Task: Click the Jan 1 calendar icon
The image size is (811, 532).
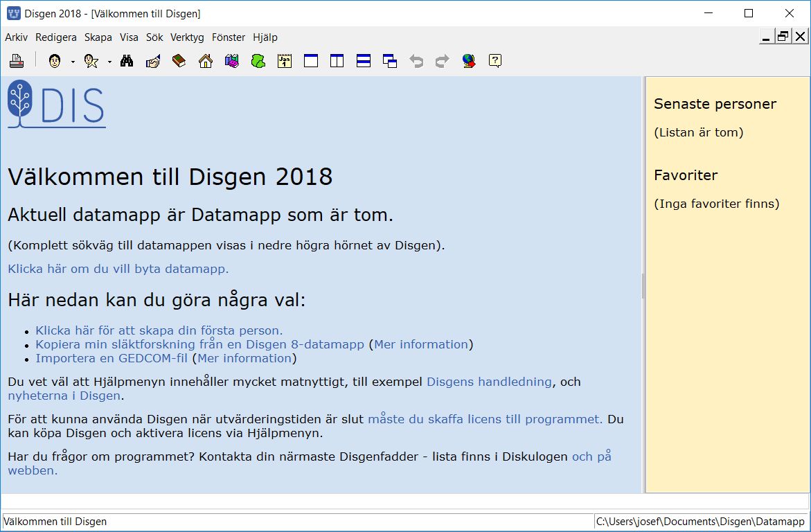Action: (x=285, y=61)
